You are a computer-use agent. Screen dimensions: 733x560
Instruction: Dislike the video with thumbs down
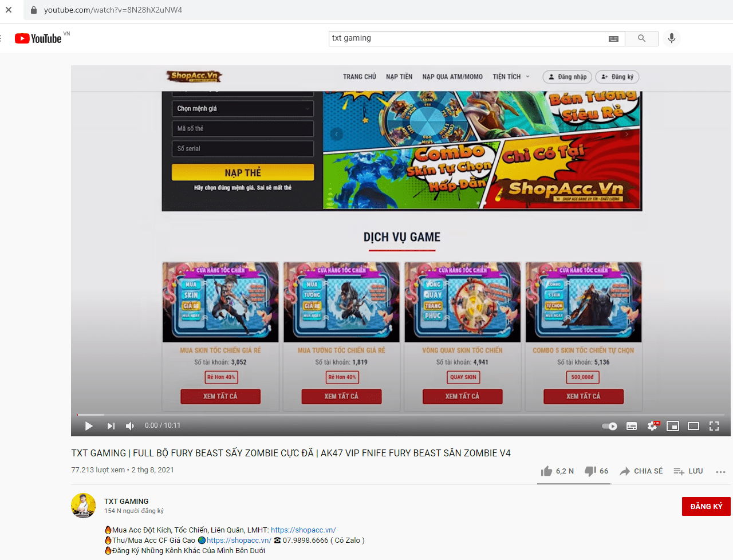tap(596, 471)
